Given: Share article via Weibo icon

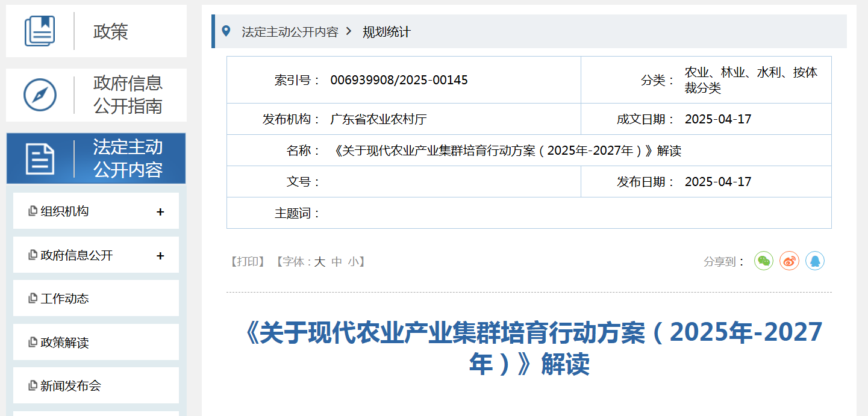Looking at the screenshot, I should coord(789,261).
